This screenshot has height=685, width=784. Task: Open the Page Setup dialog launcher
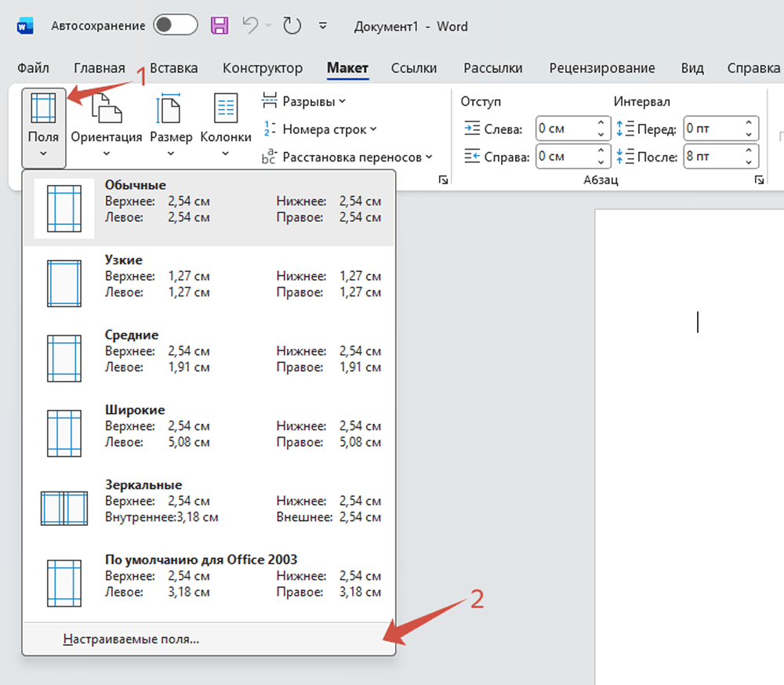click(x=443, y=180)
